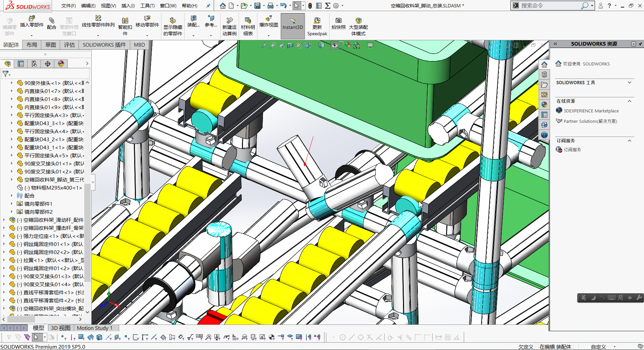Launch the Smart Fasteners (智能扣件) tool
The image size is (644, 350).
pos(125,26)
